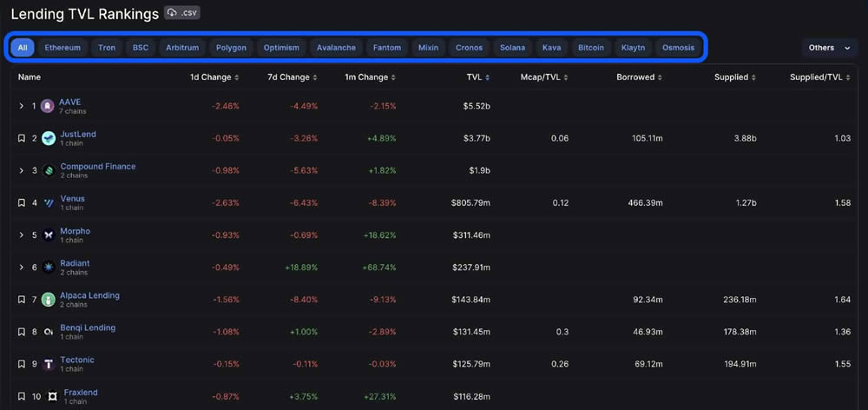Click the Venus protocol logo icon
The width and height of the screenshot is (868, 410).
pyautogui.click(x=48, y=202)
